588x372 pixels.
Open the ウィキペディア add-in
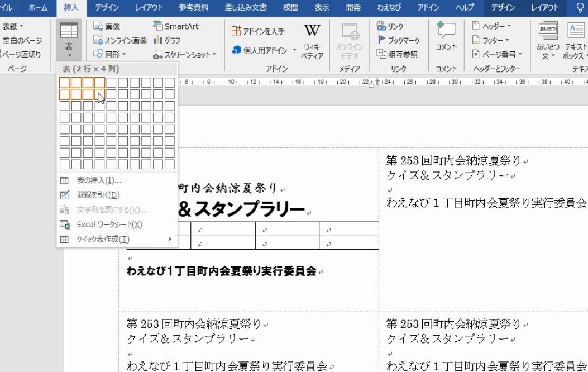311,39
